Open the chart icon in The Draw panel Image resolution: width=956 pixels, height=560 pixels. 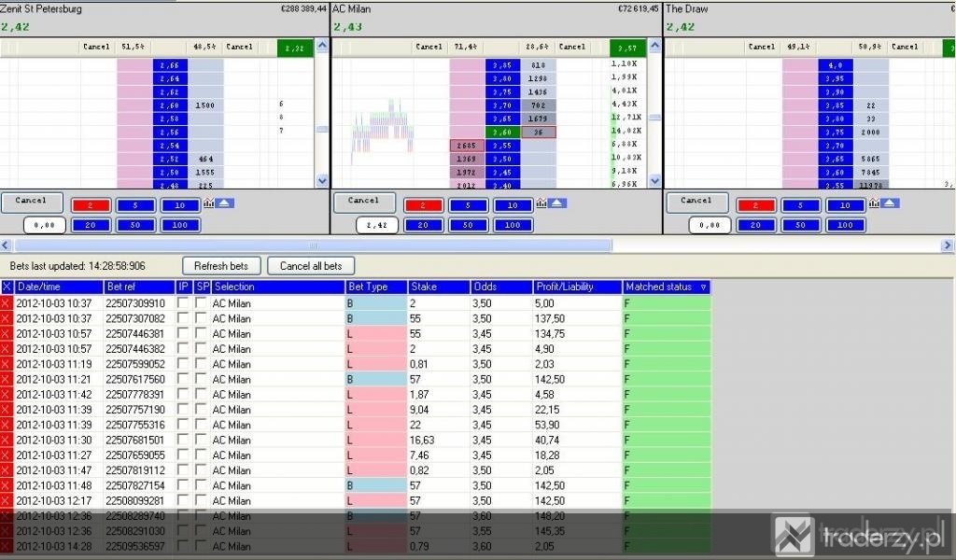click(x=874, y=203)
